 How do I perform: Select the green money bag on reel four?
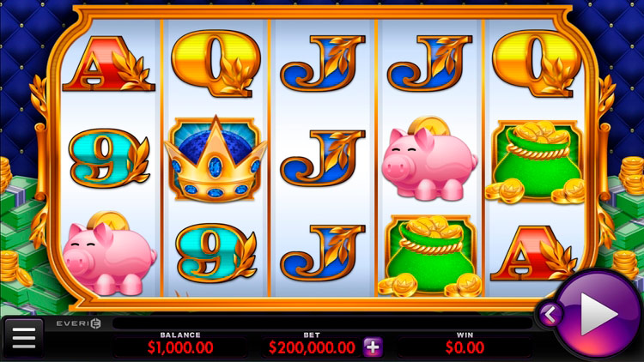point(430,256)
